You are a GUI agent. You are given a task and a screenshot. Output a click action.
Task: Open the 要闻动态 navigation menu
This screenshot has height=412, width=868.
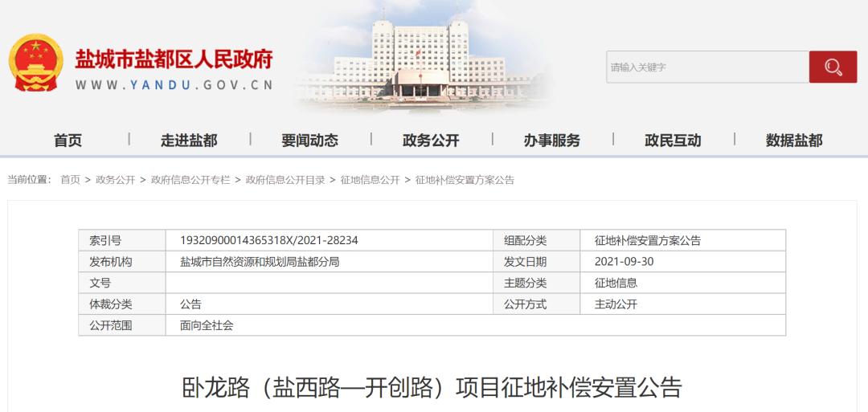(x=309, y=141)
